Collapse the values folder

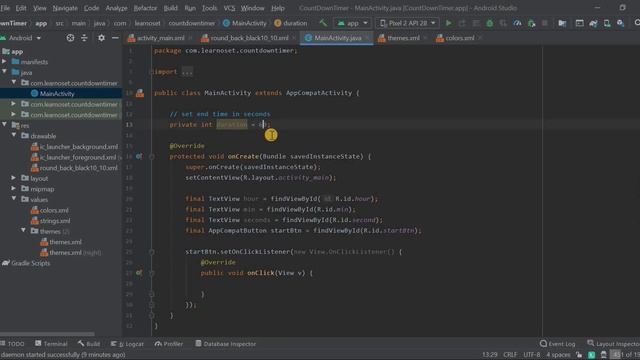point(14,199)
